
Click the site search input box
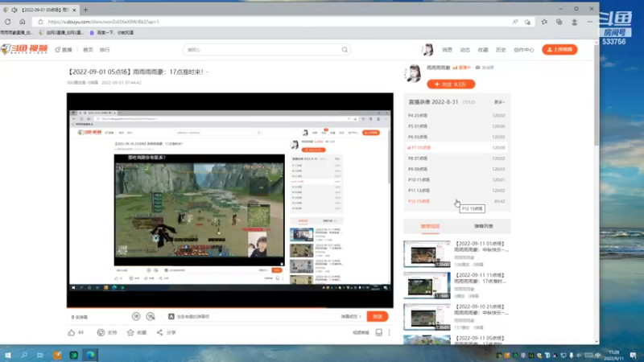coord(263,50)
